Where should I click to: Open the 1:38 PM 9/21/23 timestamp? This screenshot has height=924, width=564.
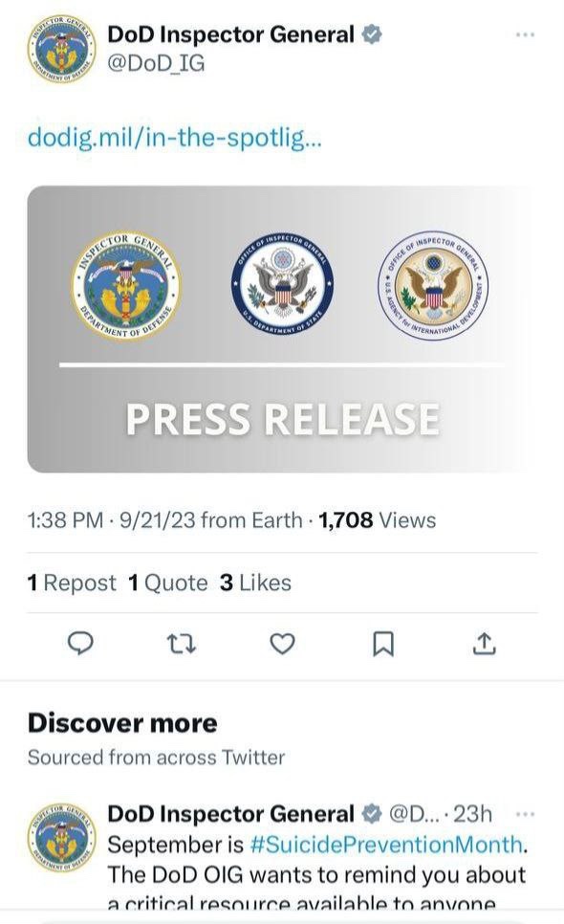[x=111, y=520]
